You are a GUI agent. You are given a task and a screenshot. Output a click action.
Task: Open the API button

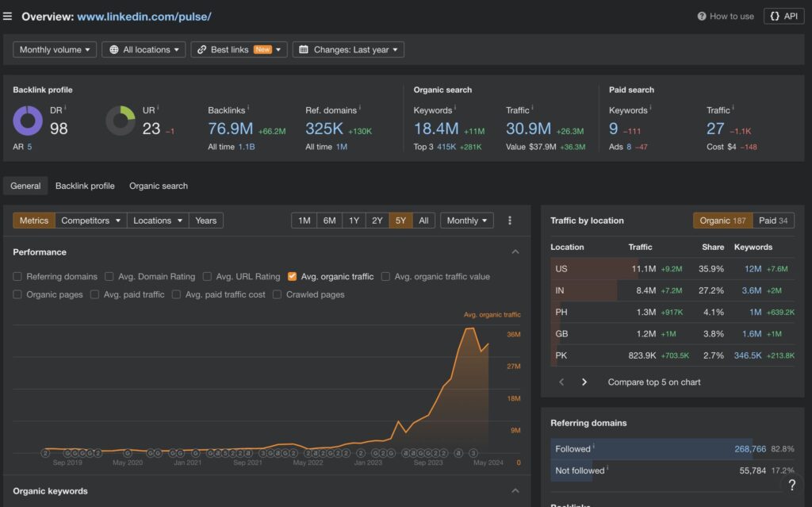[783, 16]
